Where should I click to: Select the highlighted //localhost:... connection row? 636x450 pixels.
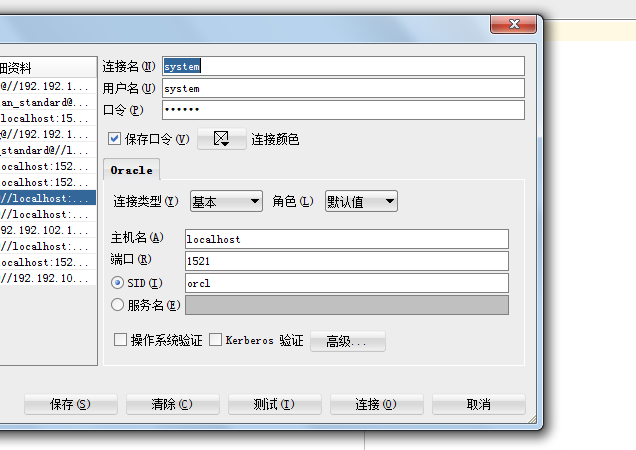click(48, 198)
